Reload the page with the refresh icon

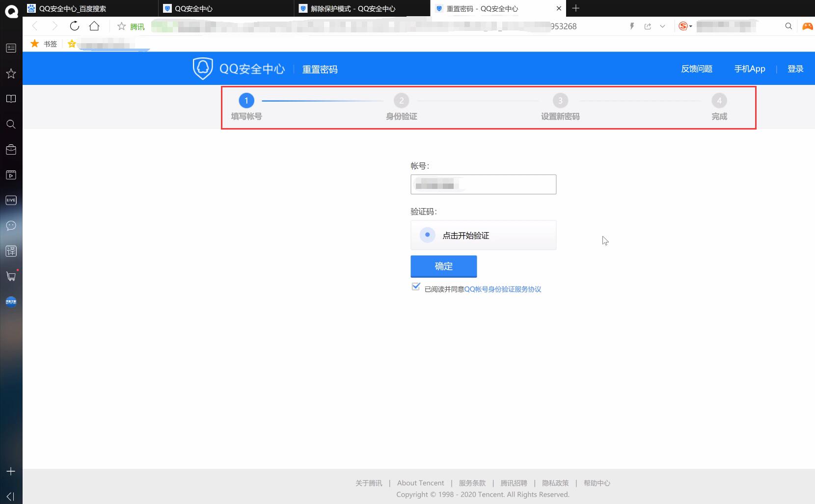tap(75, 26)
